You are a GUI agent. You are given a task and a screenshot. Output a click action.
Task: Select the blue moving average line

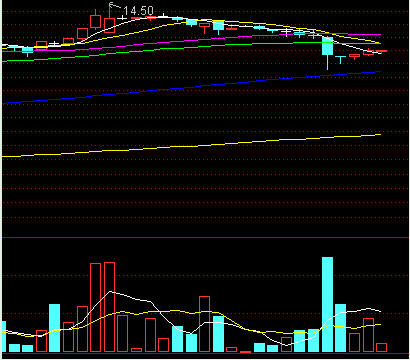click(x=191, y=87)
